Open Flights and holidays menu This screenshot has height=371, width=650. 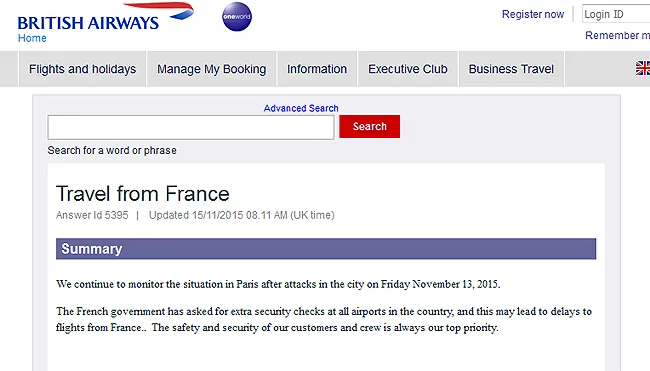pyautogui.click(x=82, y=69)
